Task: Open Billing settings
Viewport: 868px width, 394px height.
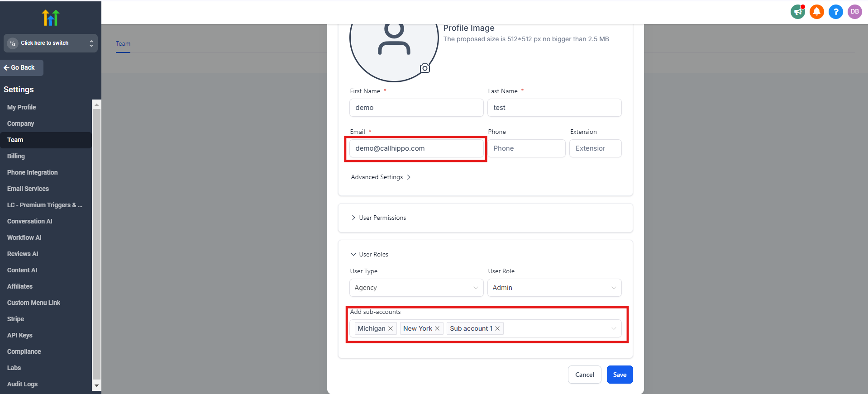Action: click(16, 156)
